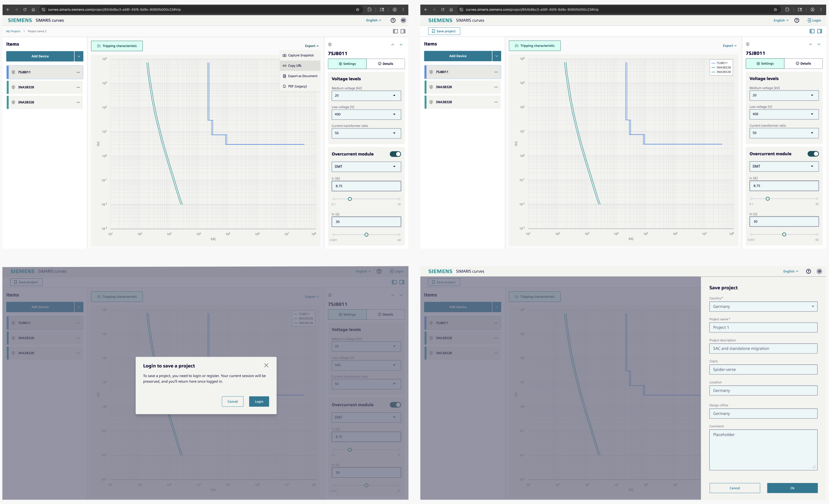Click Ok in Save project panel
This screenshot has height=504, width=829.
click(x=792, y=488)
